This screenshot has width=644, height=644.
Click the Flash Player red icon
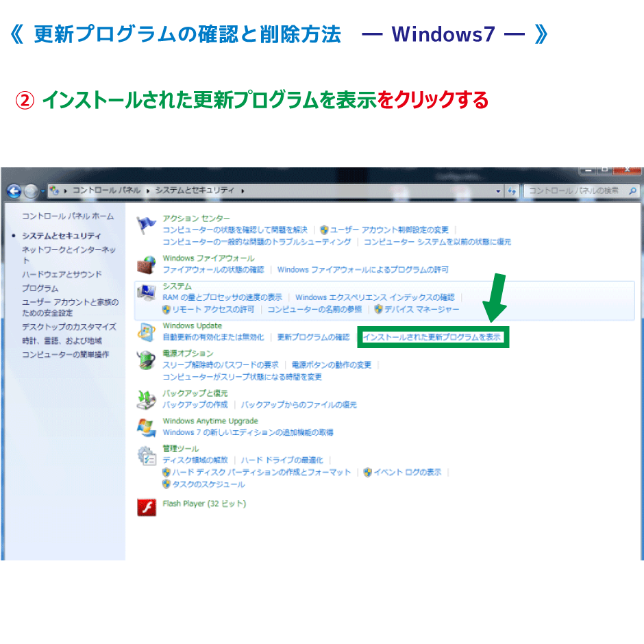pyautogui.click(x=146, y=507)
